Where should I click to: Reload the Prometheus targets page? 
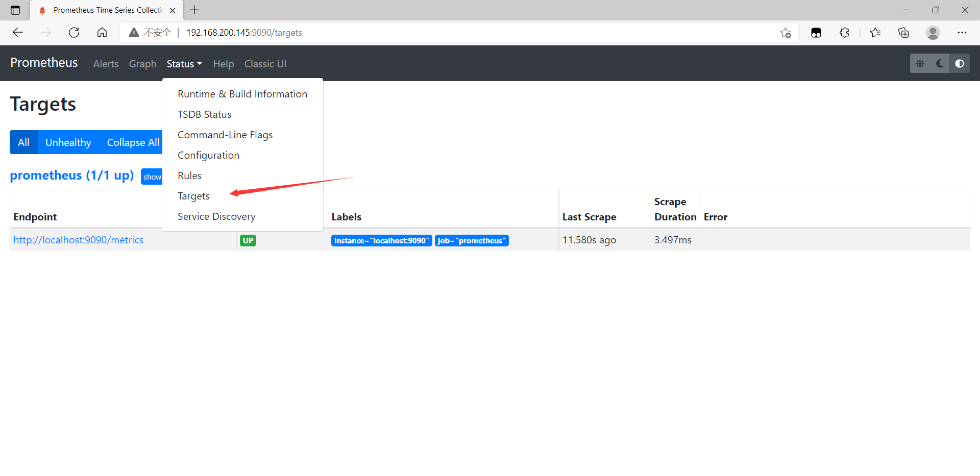tap(74, 33)
